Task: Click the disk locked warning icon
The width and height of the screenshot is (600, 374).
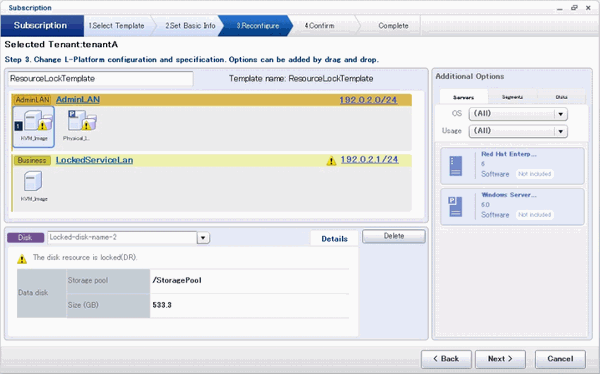Action: [22, 259]
